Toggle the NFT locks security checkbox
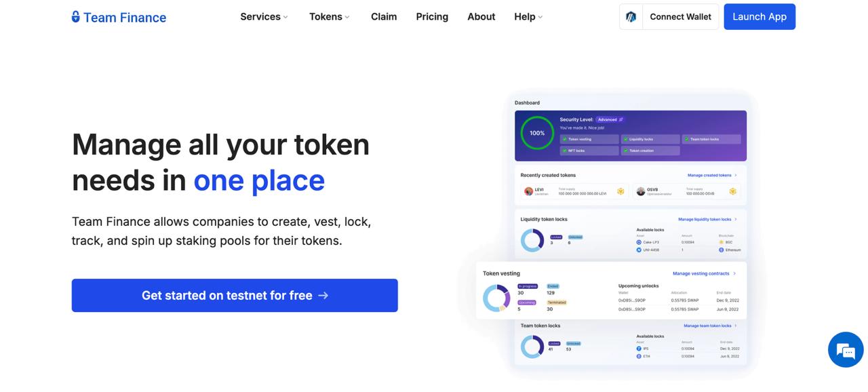Image resolution: width=868 pixels, height=392 pixels. coord(564,151)
